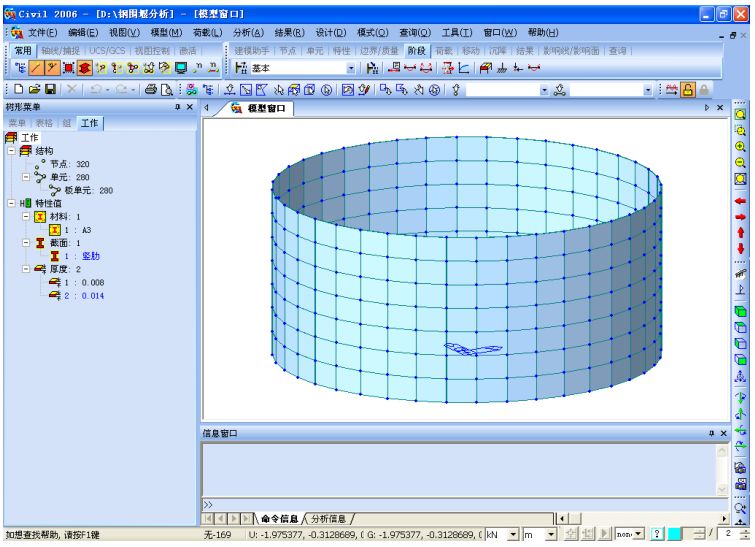Click zoom fit icon atop right toolbar
This screenshot has width=755, height=547.
pos(740,115)
